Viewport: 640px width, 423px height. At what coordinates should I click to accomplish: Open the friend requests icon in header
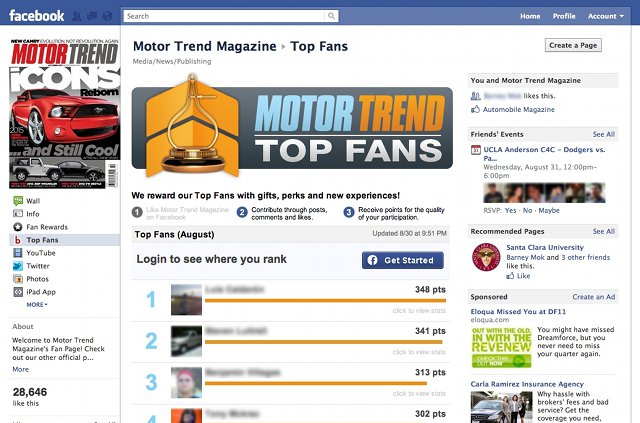click(x=76, y=16)
